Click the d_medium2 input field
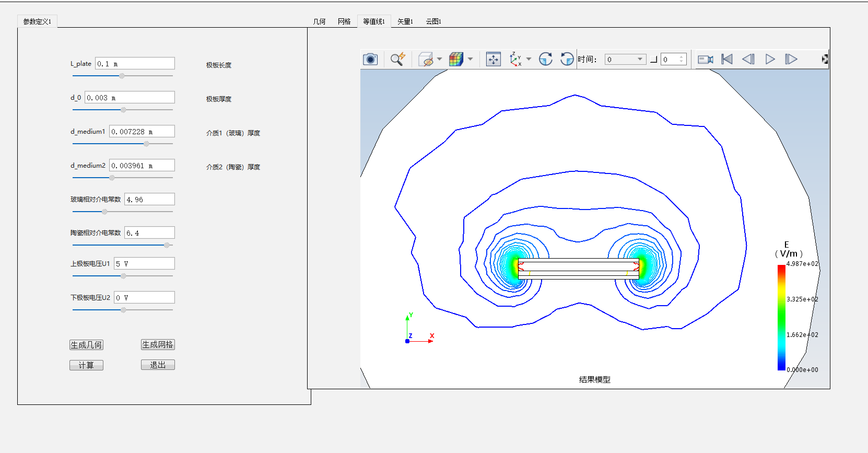Viewport: 868px width, 453px height. (142, 166)
